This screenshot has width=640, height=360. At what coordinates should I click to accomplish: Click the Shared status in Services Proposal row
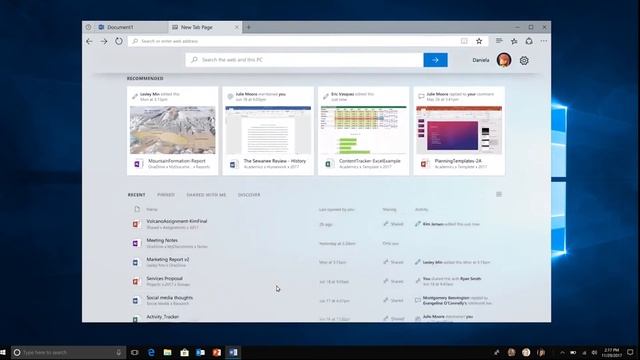click(x=393, y=281)
